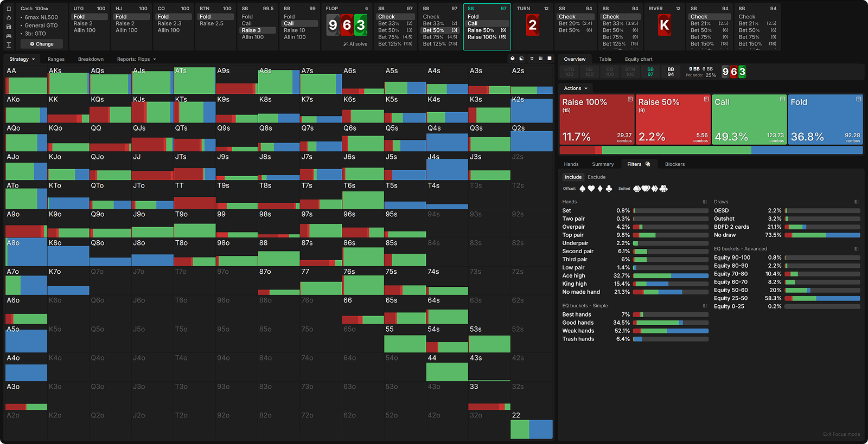868x444 pixels.
Task: Click AI solve under the flop
Action: [x=355, y=44]
